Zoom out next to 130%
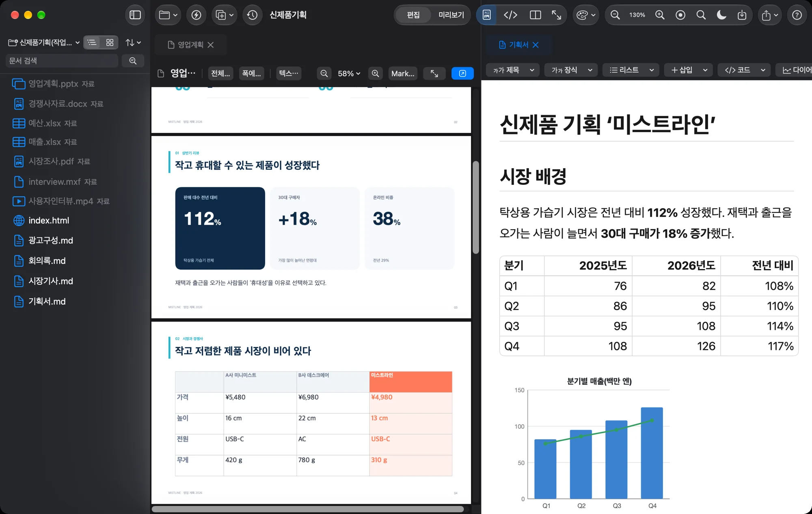The height and width of the screenshot is (514, 812). click(x=615, y=15)
